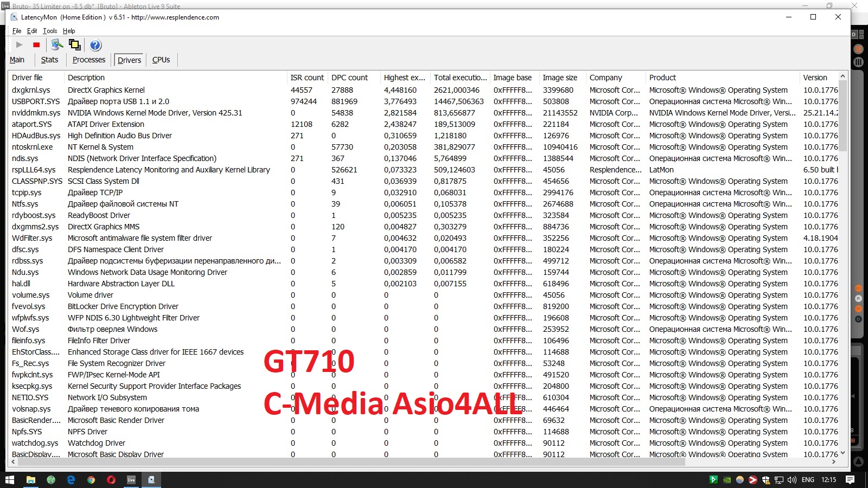Open the Edit menu
868x488 pixels.
coord(32,31)
